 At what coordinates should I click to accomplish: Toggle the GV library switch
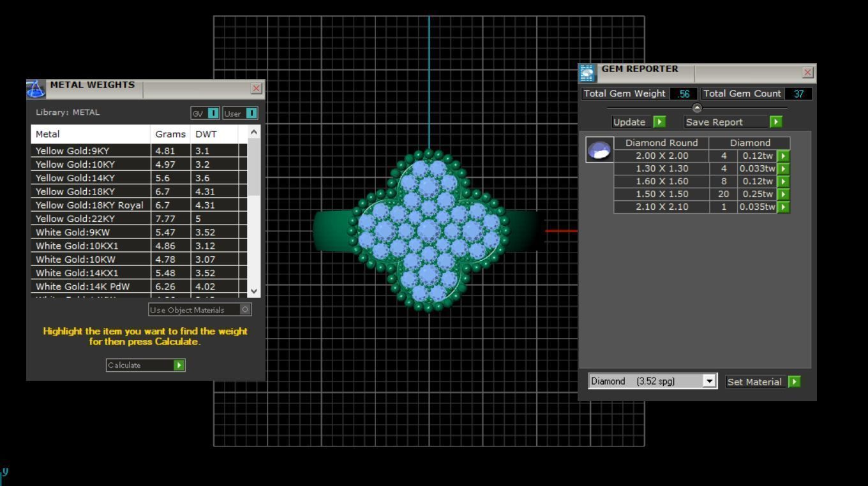[213, 114]
